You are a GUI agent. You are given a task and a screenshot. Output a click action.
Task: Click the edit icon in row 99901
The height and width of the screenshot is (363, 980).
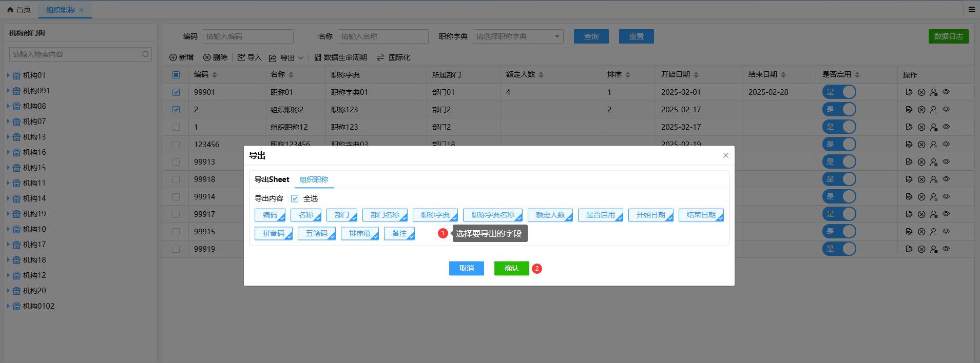pos(909,92)
